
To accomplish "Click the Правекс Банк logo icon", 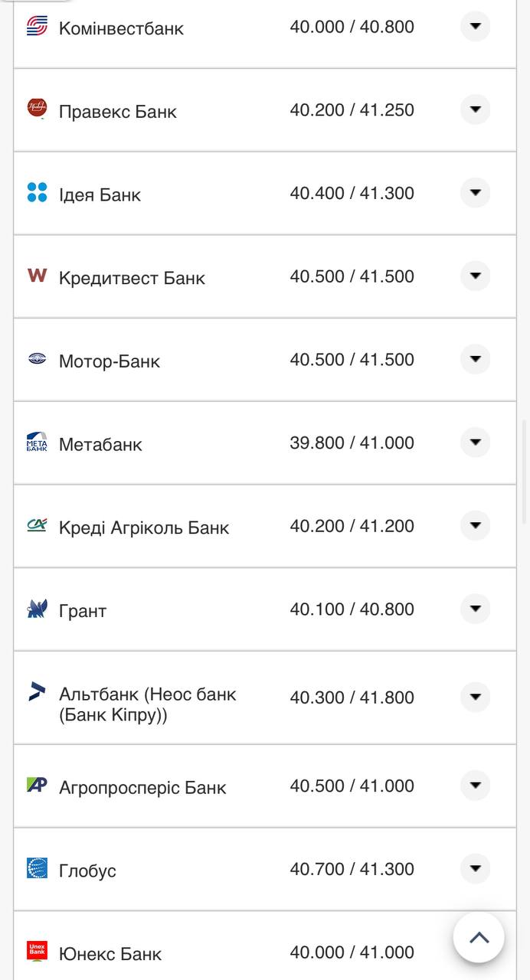I will [37, 108].
